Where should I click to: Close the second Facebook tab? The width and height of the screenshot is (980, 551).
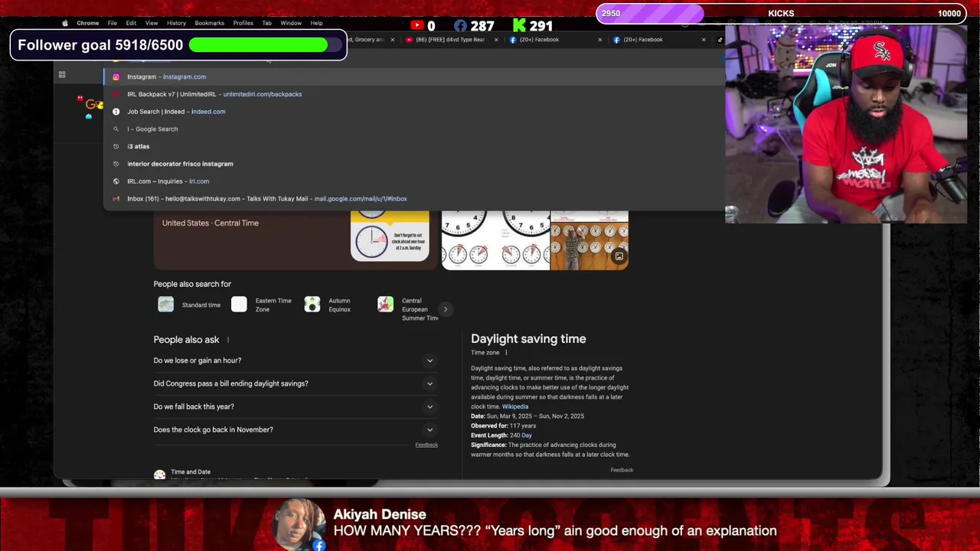[704, 40]
